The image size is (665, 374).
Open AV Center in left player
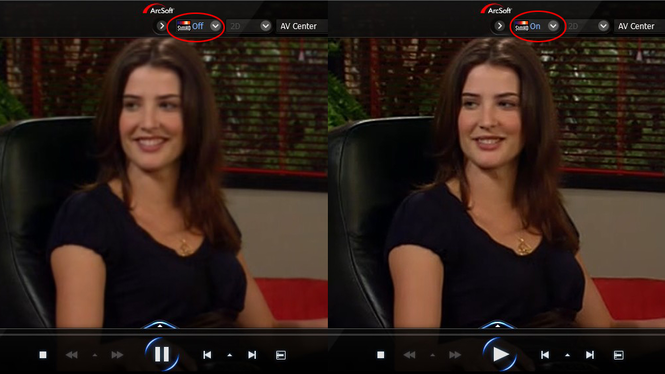(x=298, y=26)
